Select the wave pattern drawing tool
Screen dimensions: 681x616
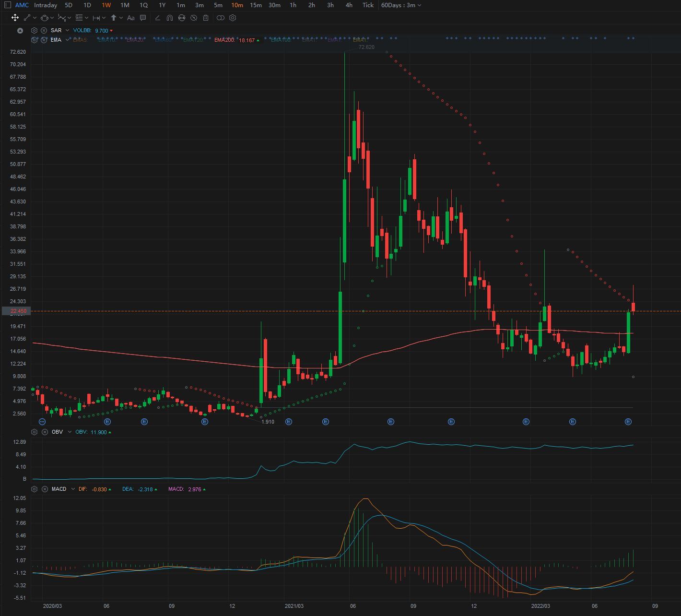click(x=62, y=18)
